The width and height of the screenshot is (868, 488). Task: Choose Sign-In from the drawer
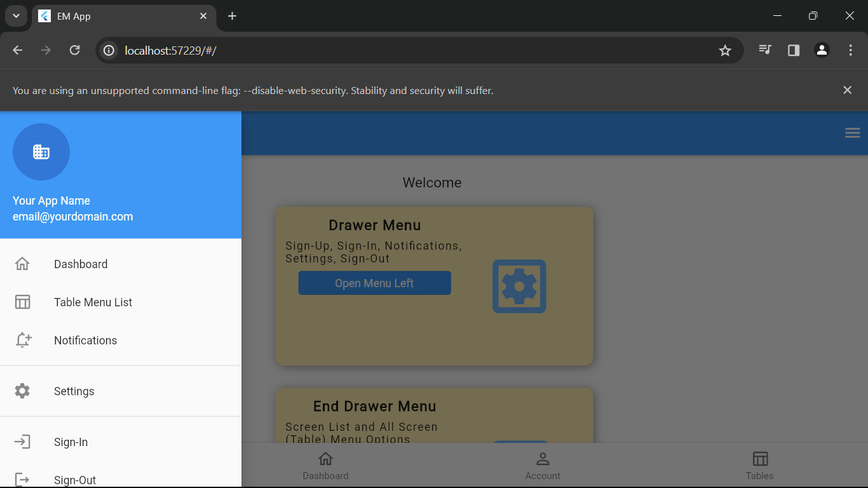click(x=121, y=442)
